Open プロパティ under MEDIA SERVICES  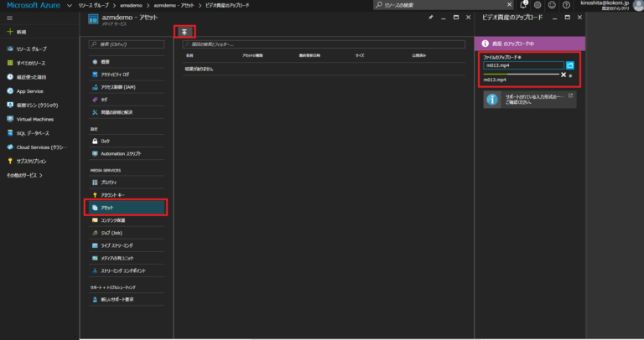pos(127,182)
